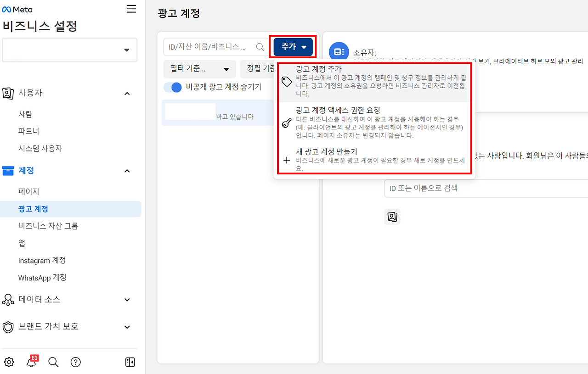Click the 사용자 users icon in the sidebar

(x=8, y=93)
